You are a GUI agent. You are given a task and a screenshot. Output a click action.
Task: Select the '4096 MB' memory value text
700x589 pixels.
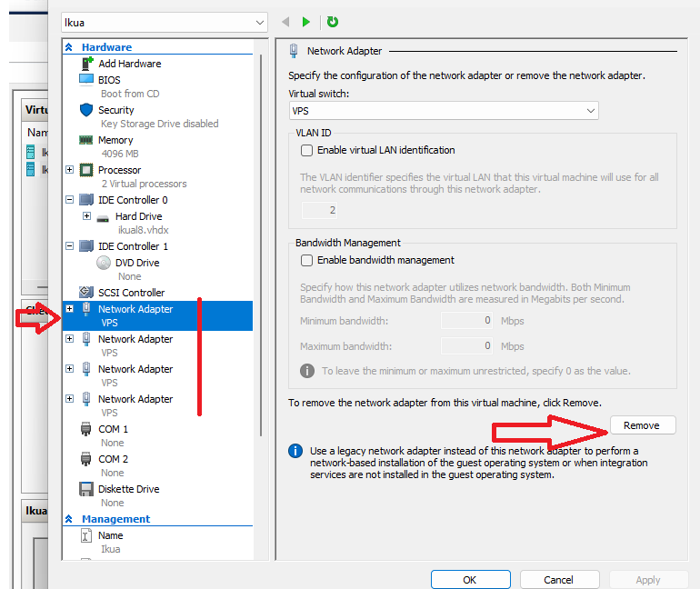pos(120,154)
